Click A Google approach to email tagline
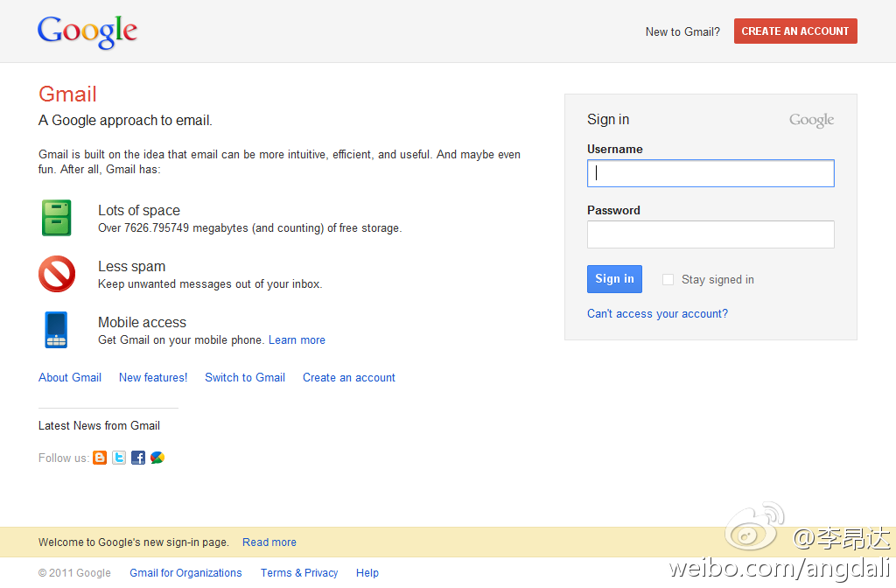The image size is (896, 588). pyautogui.click(x=125, y=121)
